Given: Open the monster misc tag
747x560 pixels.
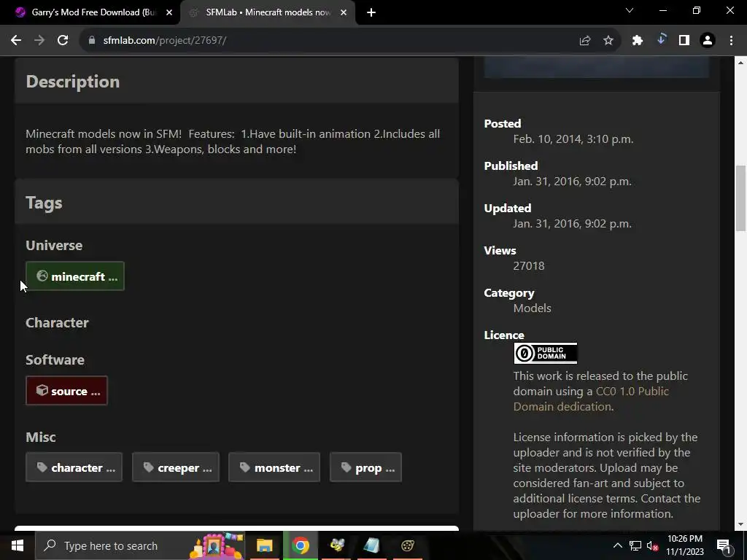Looking at the screenshot, I should (274, 467).
